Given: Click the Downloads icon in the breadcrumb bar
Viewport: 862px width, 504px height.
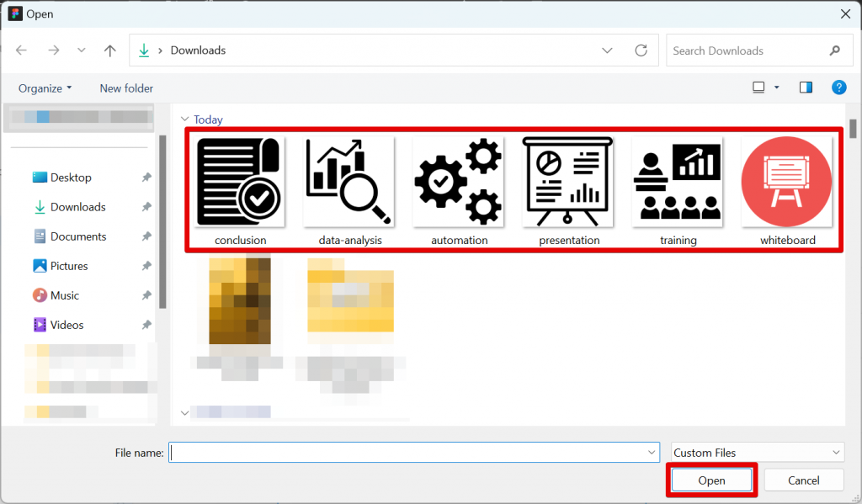Looking at the screenshot, I should coord(144,50).
